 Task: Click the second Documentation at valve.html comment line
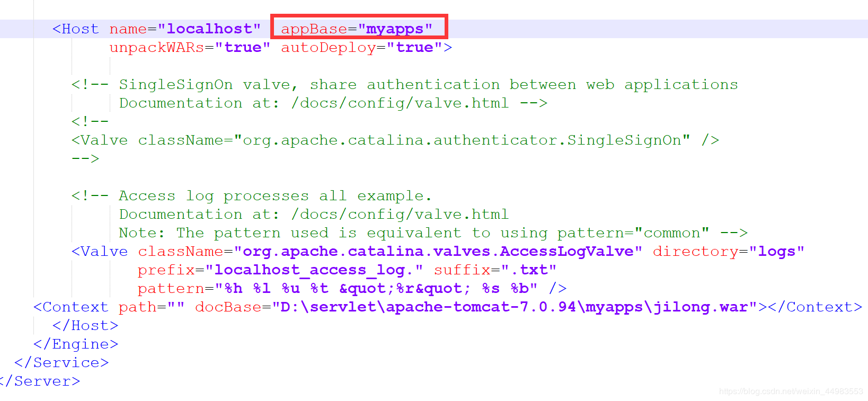coord(314,215)
